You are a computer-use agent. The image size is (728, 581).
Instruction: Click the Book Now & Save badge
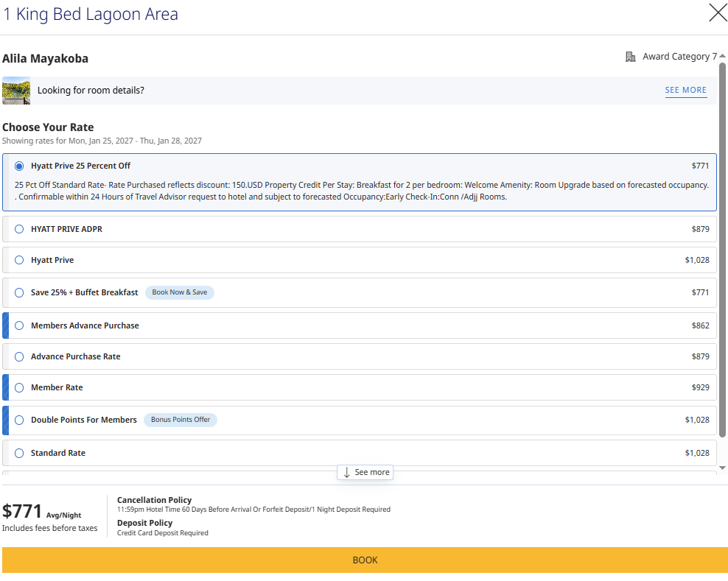(180, 292)
